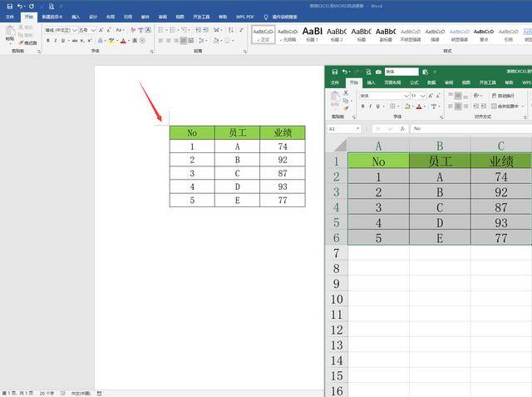Screen dimensions: 532x397
Task: Click Word's bullet list icon
Action: [x=161, y=30]
